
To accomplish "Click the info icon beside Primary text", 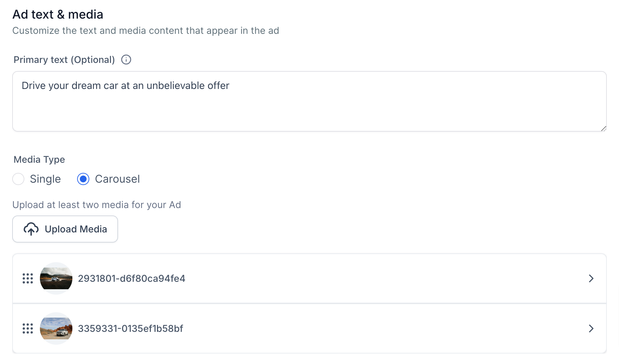I will pos(126,60).
